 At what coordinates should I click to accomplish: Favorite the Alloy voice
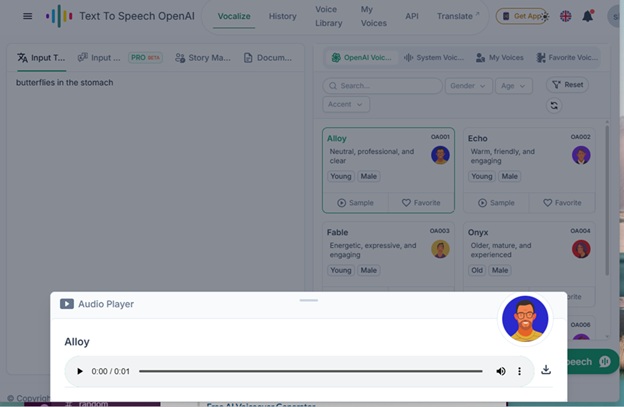(x=421, y=203)
